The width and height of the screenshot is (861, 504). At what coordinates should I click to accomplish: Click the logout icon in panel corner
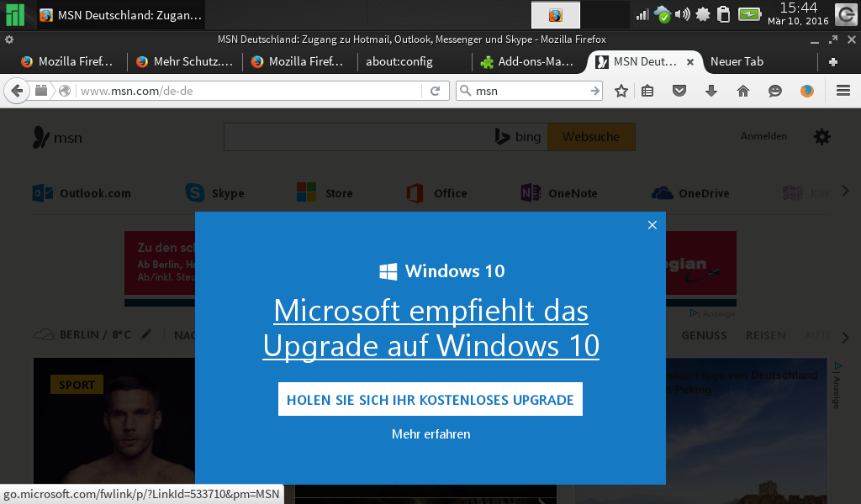tap(846, 15)
